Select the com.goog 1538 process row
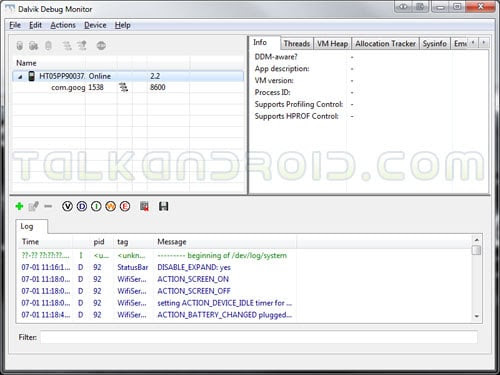500x375 pixels. (129, 87)
